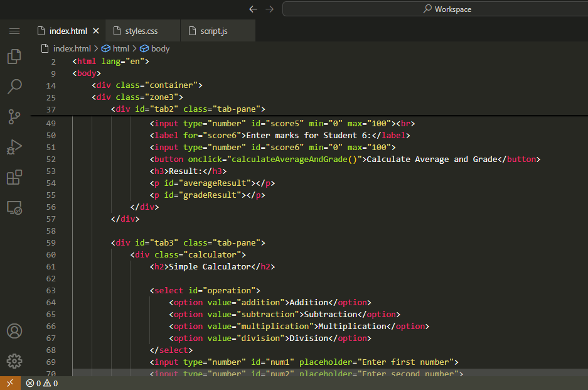Open the Run and Debug view
This screenshot has width=588, height=390.
[x=14, y=147]
